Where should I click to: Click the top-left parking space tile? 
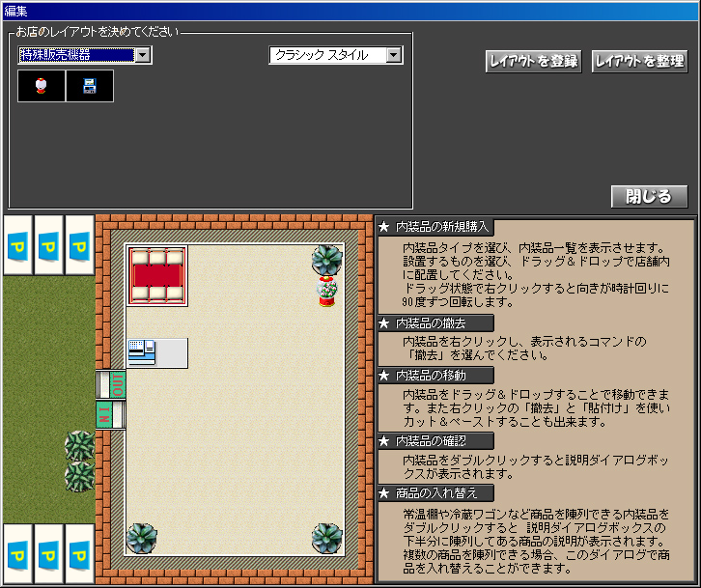pyautogui.click(x=17, y=246)
